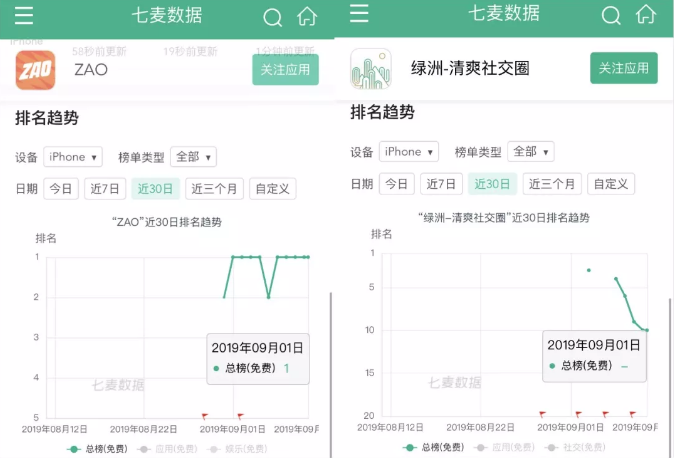This screenshot has height=458, width=674.
Task: Open the 绿洲 app icon
Action: point(371,69)
